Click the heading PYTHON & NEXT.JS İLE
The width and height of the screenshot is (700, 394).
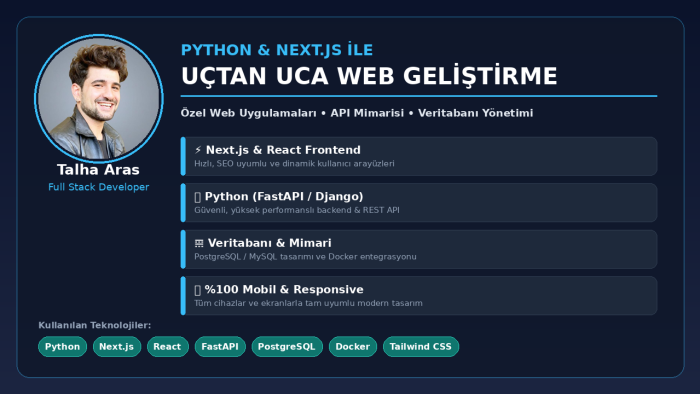pos(277,50)
